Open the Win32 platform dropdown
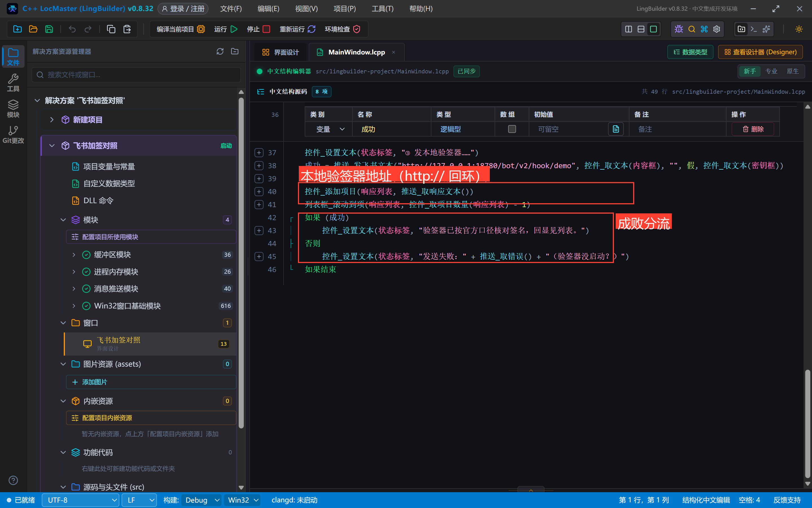 [243, 500]
